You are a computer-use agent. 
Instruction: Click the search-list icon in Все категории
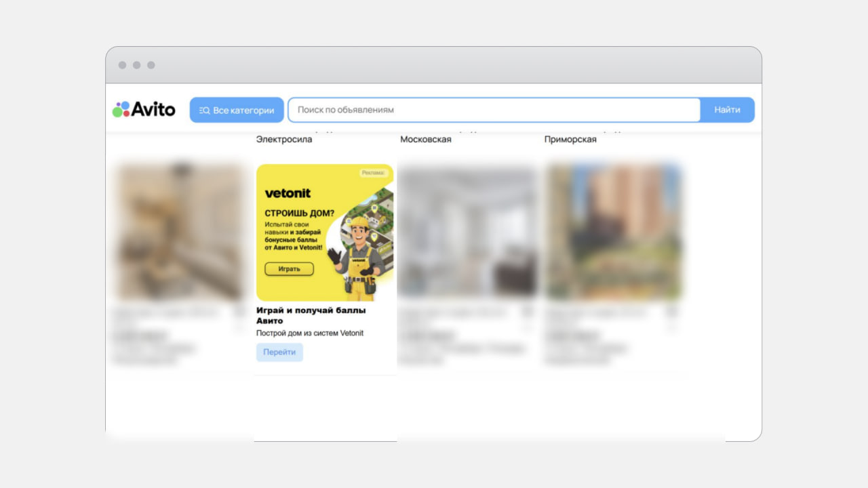click(204, 110)
